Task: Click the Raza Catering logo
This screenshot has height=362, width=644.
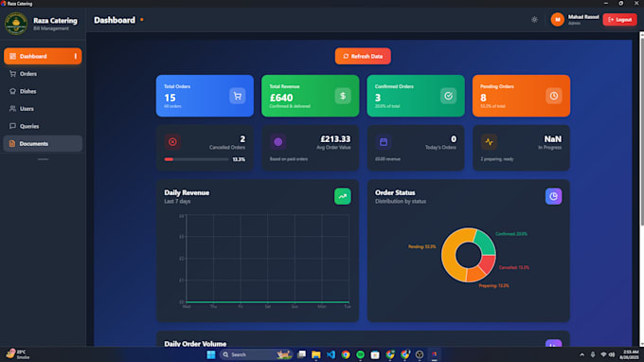Action: [16, 24]
